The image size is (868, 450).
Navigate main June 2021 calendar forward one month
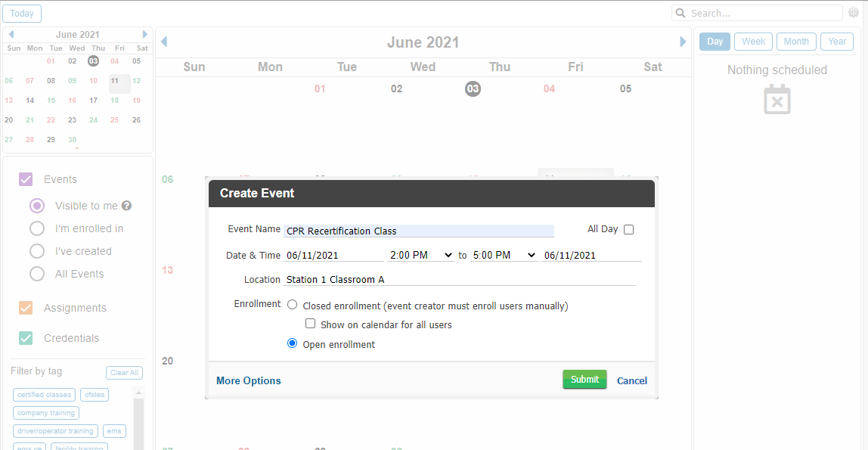(683, 42)
